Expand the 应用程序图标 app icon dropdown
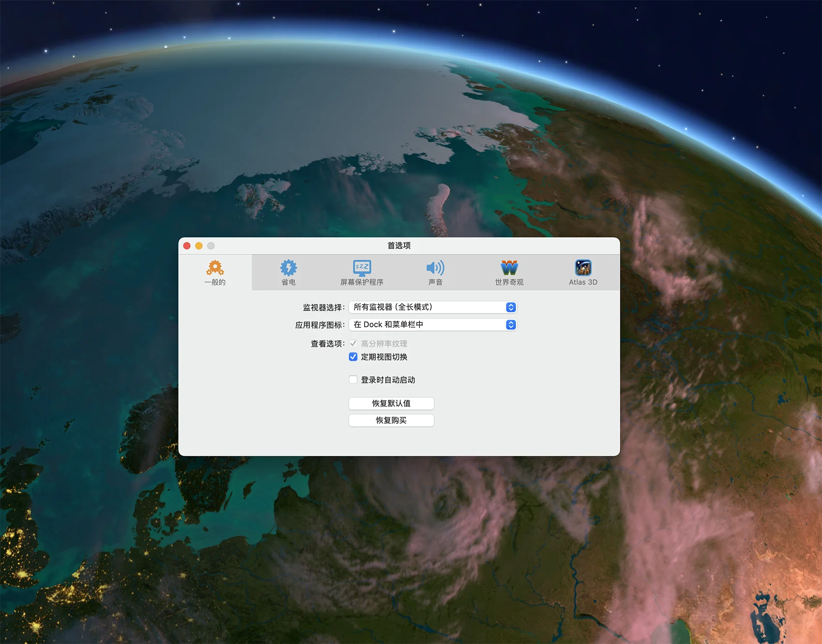The width and height of the screenshot is (822, 644). click(433, 324)
